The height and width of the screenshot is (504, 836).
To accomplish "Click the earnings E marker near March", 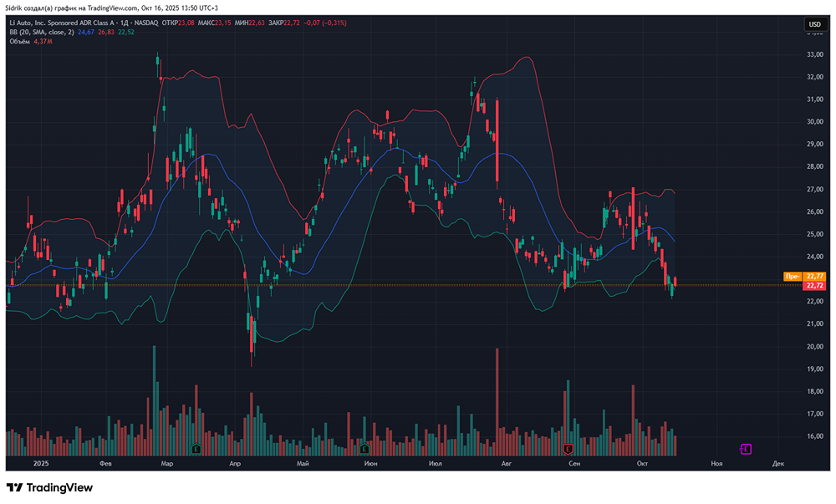I will point(196,449).
